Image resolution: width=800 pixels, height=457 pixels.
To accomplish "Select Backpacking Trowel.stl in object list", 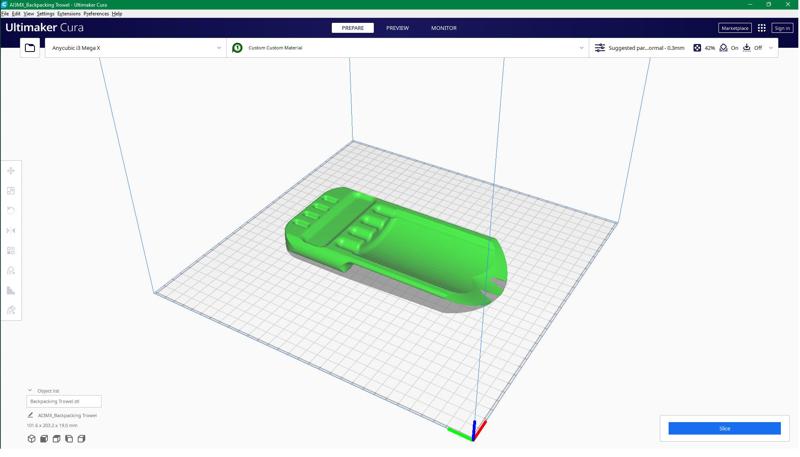I will [64, 401].
